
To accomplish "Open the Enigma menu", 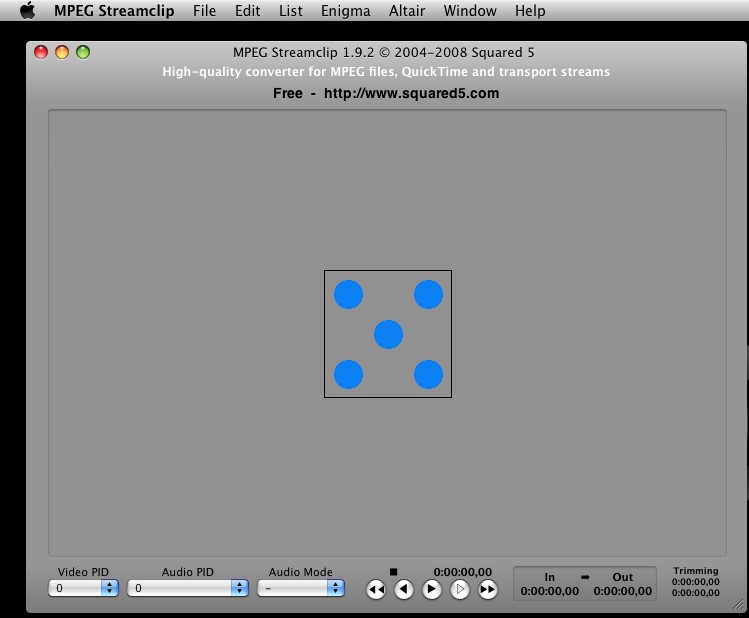I will pos(346,11).
